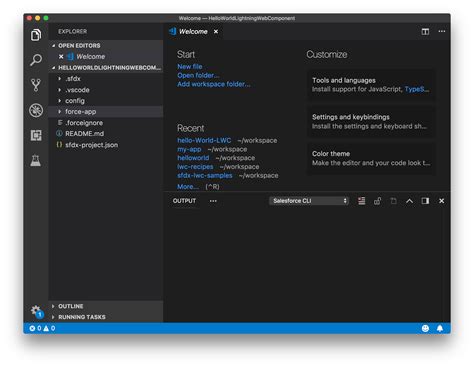
Task: Click the sfdx-project.json braces file icon
Action: click(x=59, y=145)
